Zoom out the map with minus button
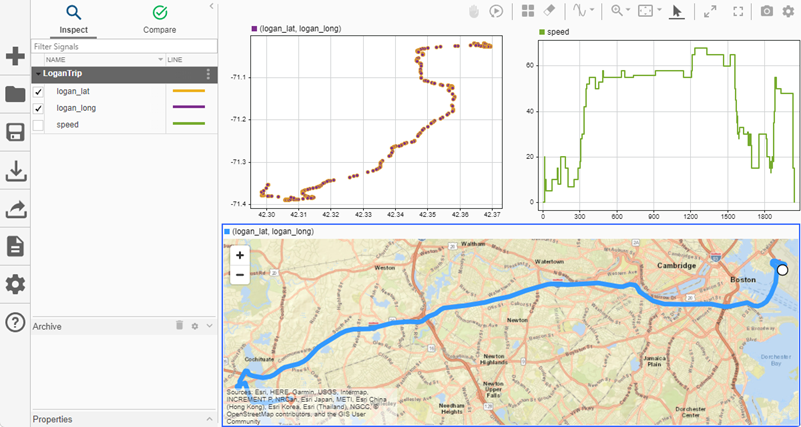Image resolution: width=801 pixels, height=427 pixels. point(240,274)
